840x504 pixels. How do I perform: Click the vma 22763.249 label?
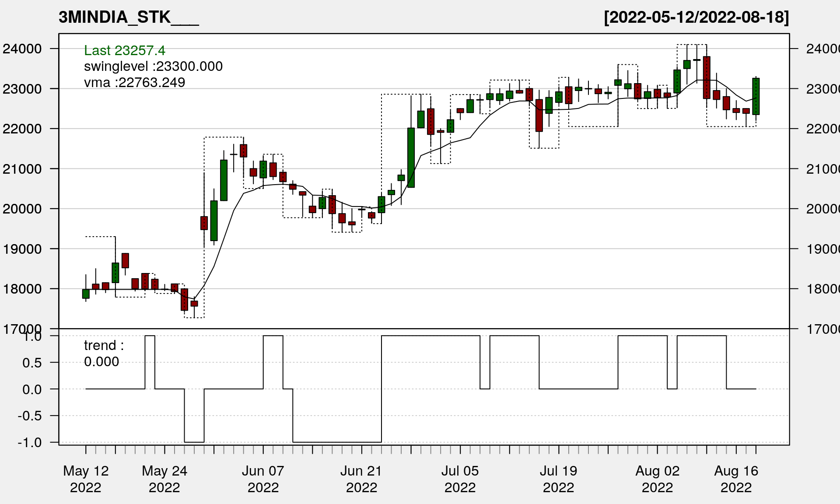134,82
